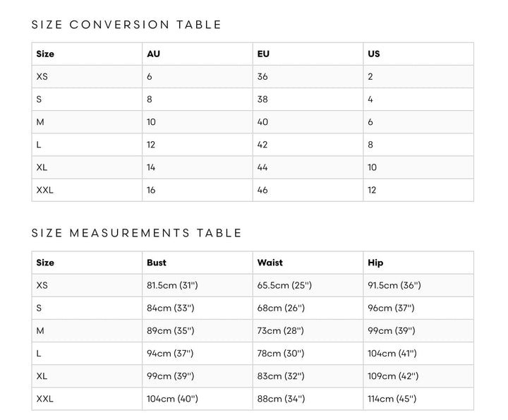This screenshot has width=508, height=420.
Task: Click the US column header
Action: coord(374,54)
